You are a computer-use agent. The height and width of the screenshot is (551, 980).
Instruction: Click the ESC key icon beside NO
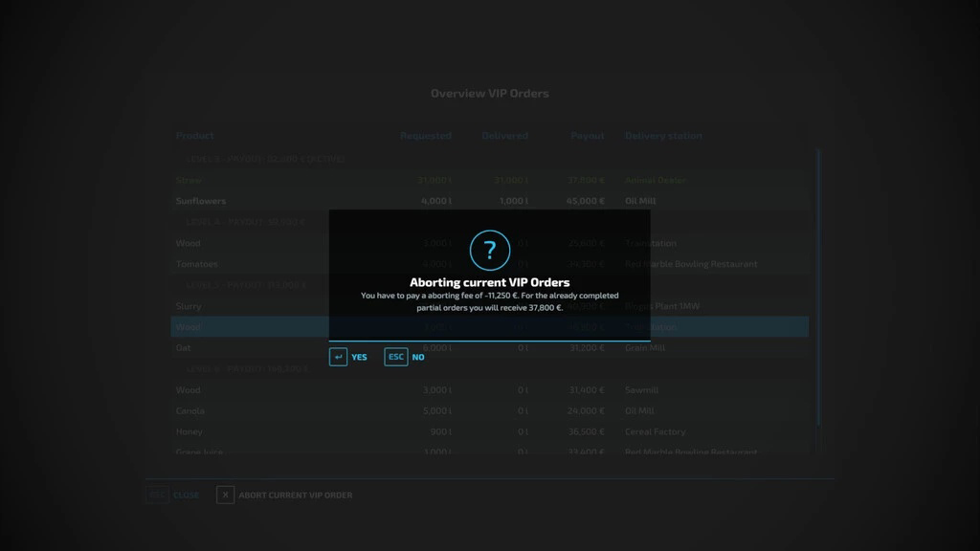click(395, 357)
